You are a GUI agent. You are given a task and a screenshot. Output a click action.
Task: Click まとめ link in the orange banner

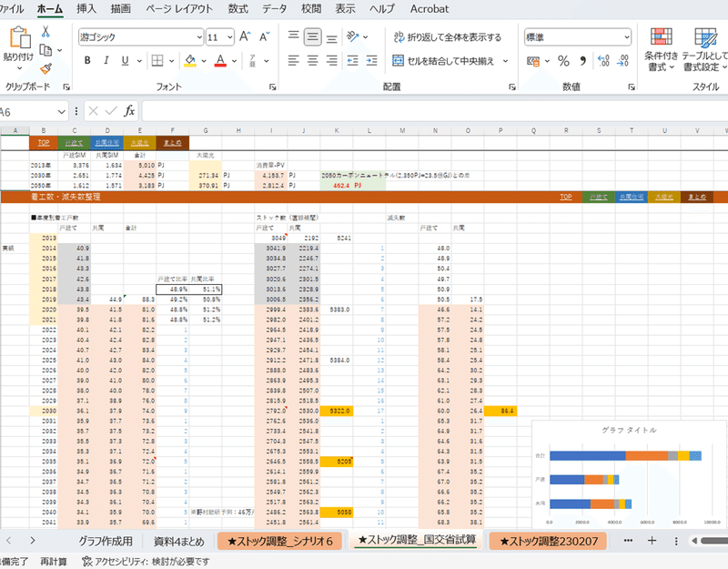point(697,197)
